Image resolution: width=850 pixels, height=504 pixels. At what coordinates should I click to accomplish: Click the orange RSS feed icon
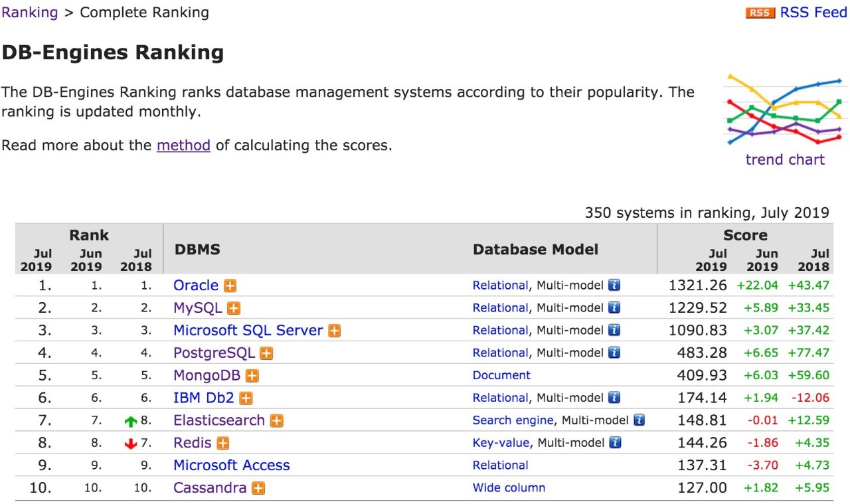click(760, 13)
